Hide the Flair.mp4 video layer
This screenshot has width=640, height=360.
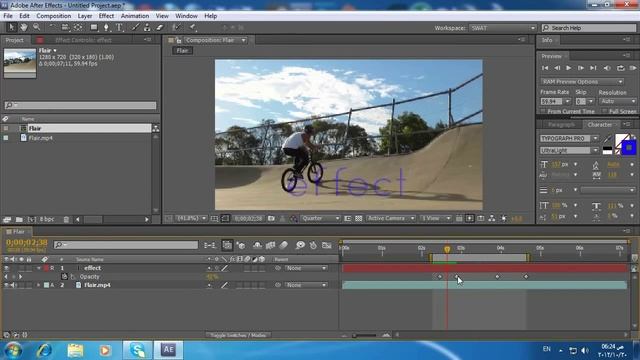point(7,285)
